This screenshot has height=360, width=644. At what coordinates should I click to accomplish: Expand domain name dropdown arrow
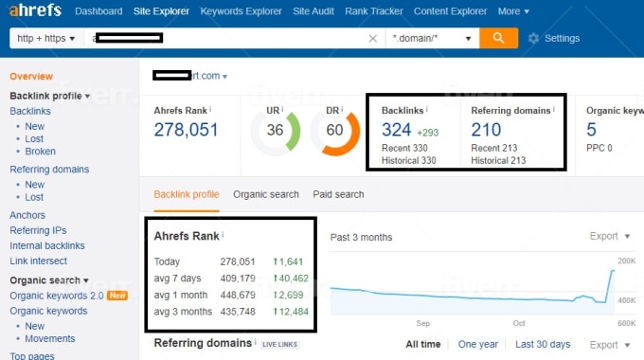[224, 77]
